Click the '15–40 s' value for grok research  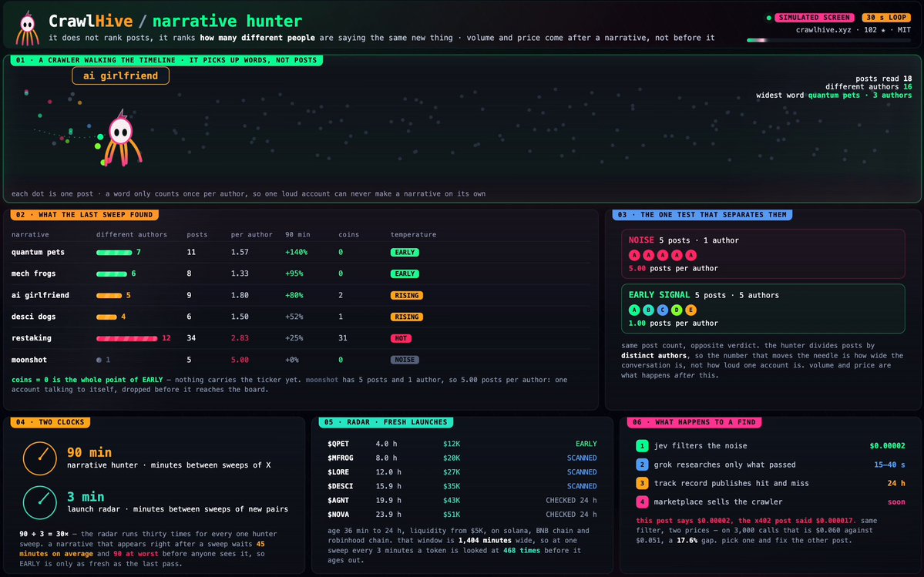point(889,465)
